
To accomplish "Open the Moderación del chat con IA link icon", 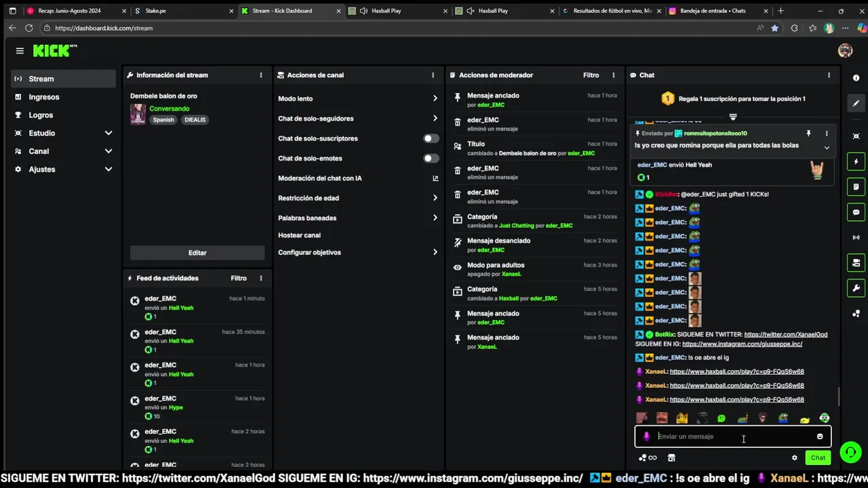I will click(x=435, y=178).
